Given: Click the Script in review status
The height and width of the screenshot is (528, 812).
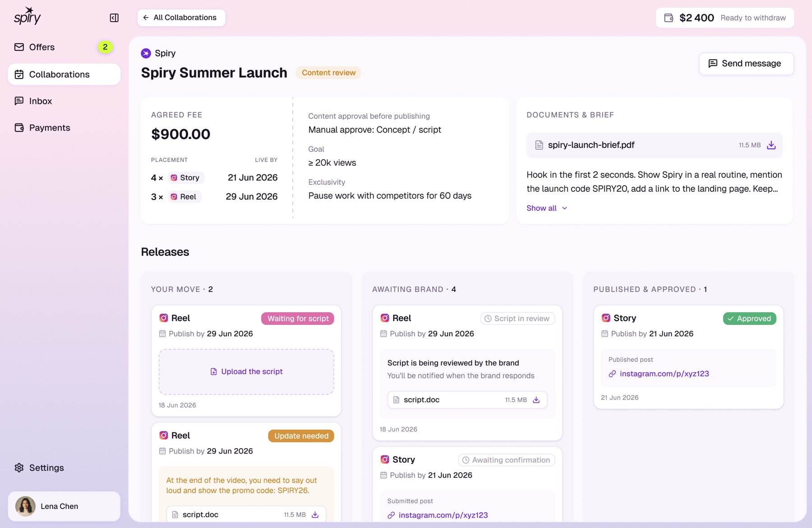Looking at the screenshot, I should point(517,319).
